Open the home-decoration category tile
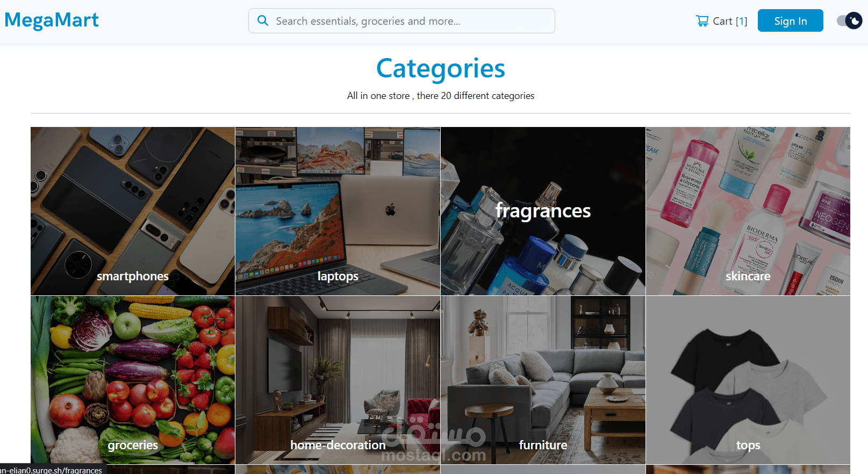The image size is (868, 474). tap(338, 380)
